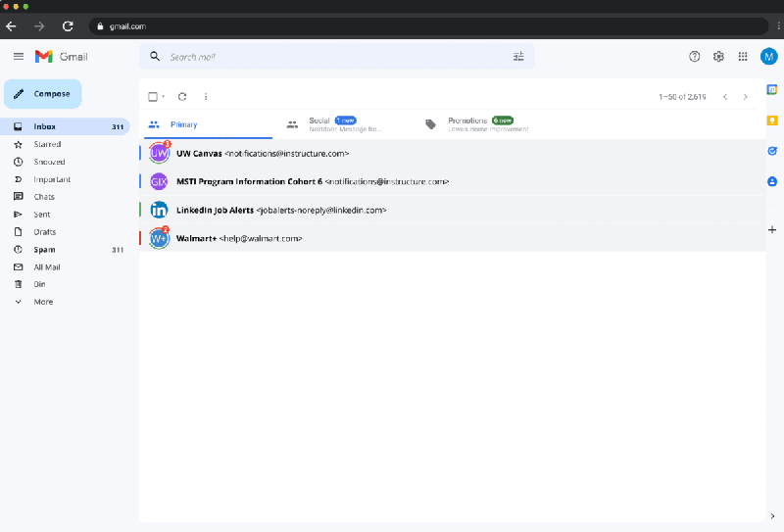Click the 1–50 of 2,619 counter
The width and height of the screenshot is (784, 532).
(x=682, y=96)
